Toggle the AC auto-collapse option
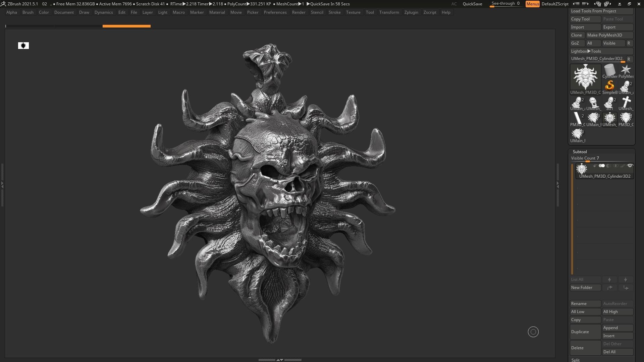This screenshot has width=644, height=362. pyautogui.click(x=454, y=4)
